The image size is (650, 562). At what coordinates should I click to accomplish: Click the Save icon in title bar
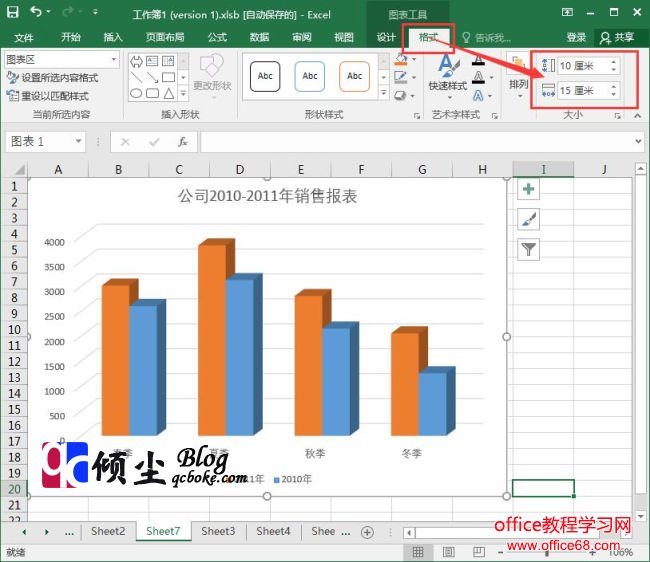(13, 12)
